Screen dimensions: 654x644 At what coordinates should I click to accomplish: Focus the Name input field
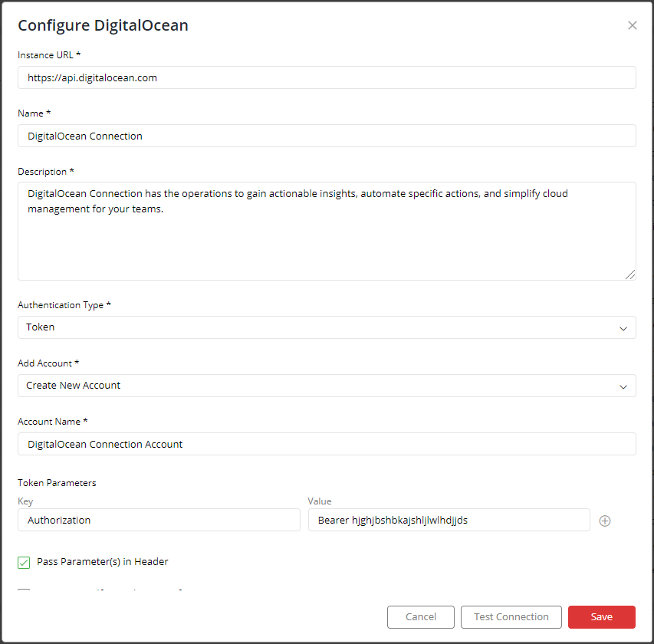click(327, 136)
